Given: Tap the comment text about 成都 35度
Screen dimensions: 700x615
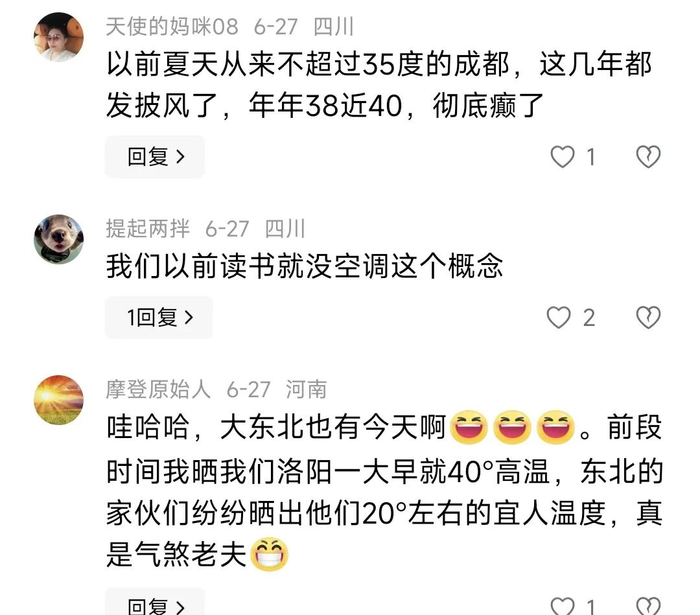Looking at the screenshot, I should [379, 84].
